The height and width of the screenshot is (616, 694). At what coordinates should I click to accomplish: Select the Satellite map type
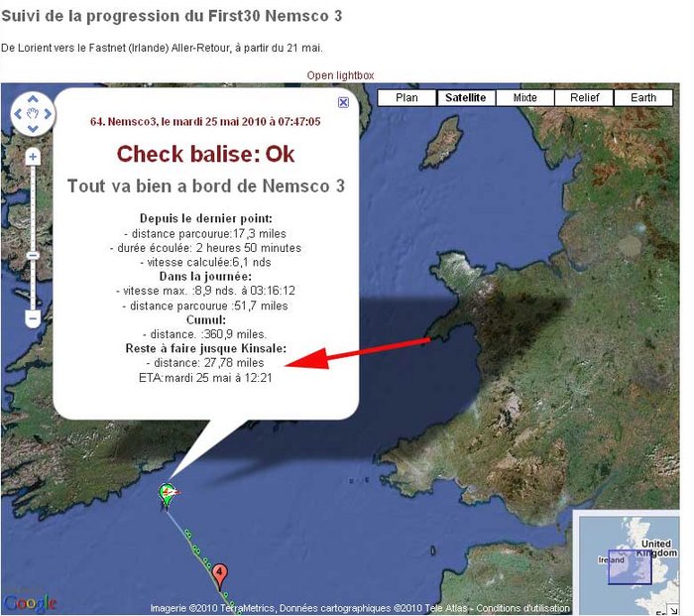click(x=466, y=97)
